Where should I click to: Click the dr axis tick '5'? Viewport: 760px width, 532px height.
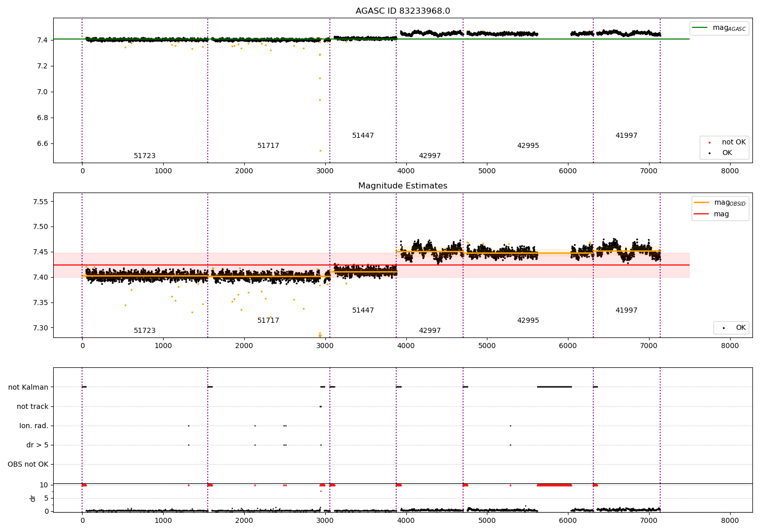[x=46, y=499]
